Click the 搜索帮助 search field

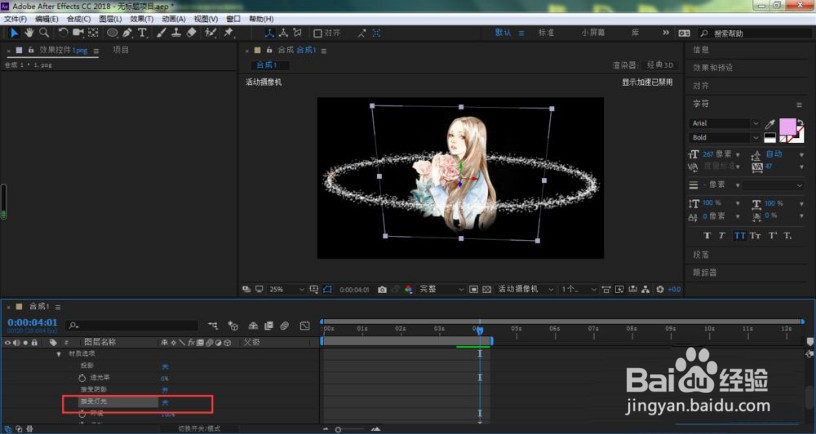pyautogui.click(x=757, y=33)
